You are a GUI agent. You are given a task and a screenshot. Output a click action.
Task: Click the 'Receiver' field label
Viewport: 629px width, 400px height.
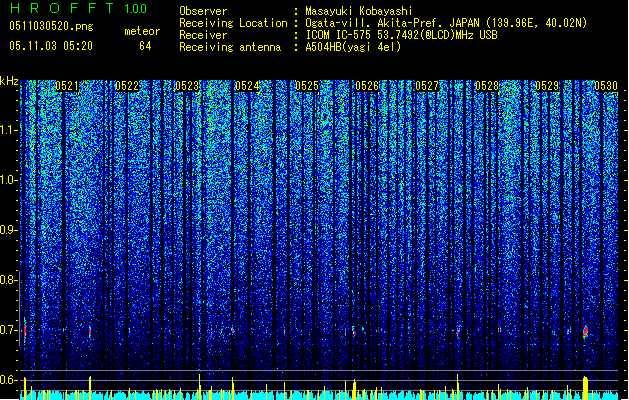click(203, 35)
